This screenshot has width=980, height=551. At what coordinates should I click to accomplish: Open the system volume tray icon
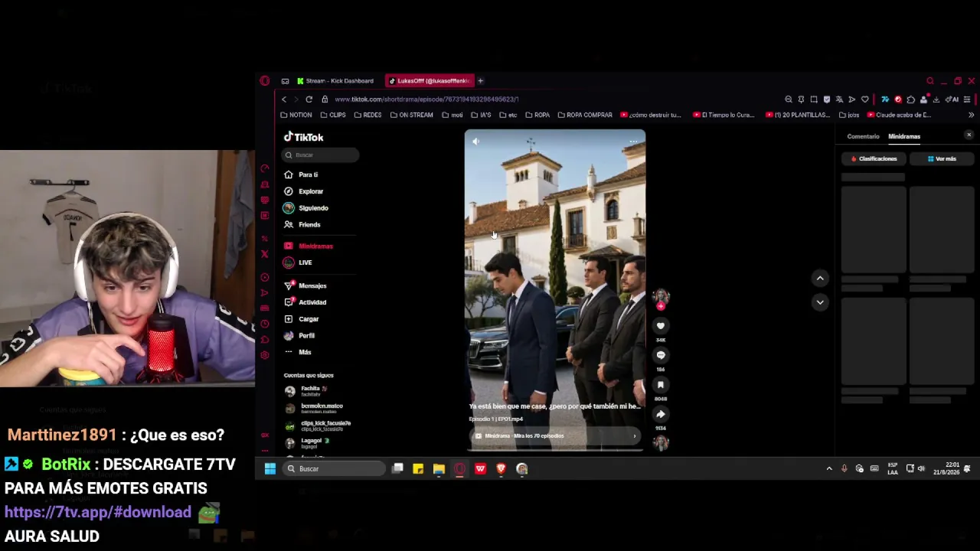tap(921, 469)
